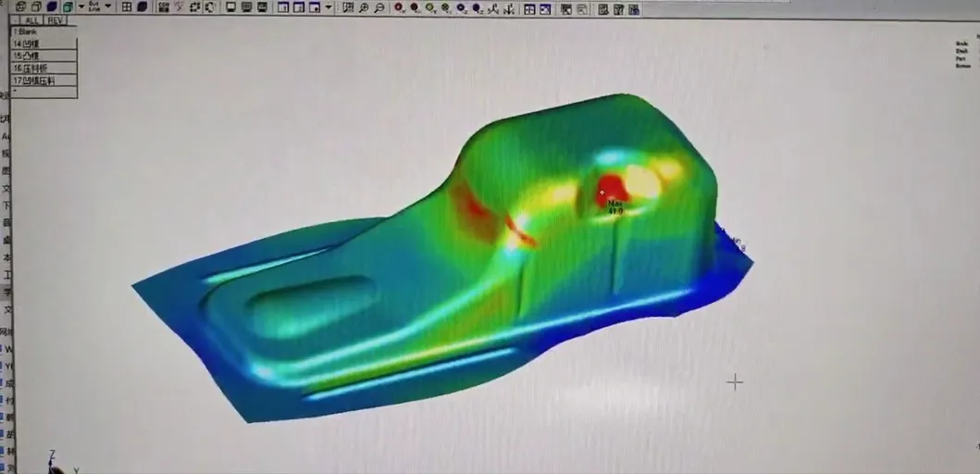Click the circular refresh view icon
The height and width of the screenshot is (474, 980).
pos(211,6)
